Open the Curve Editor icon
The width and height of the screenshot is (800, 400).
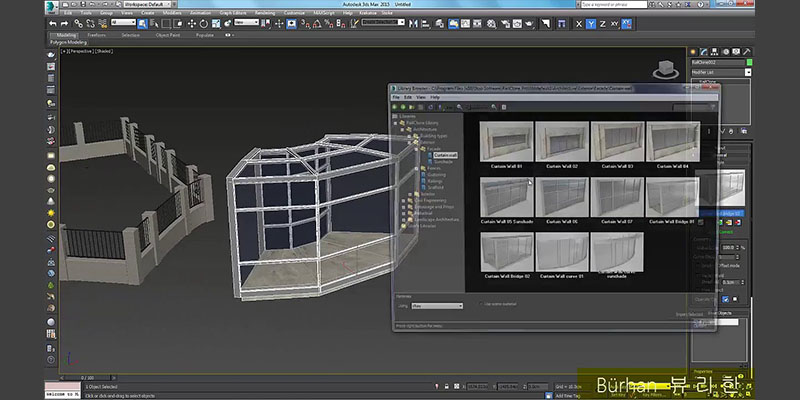[x=466, y=23]
